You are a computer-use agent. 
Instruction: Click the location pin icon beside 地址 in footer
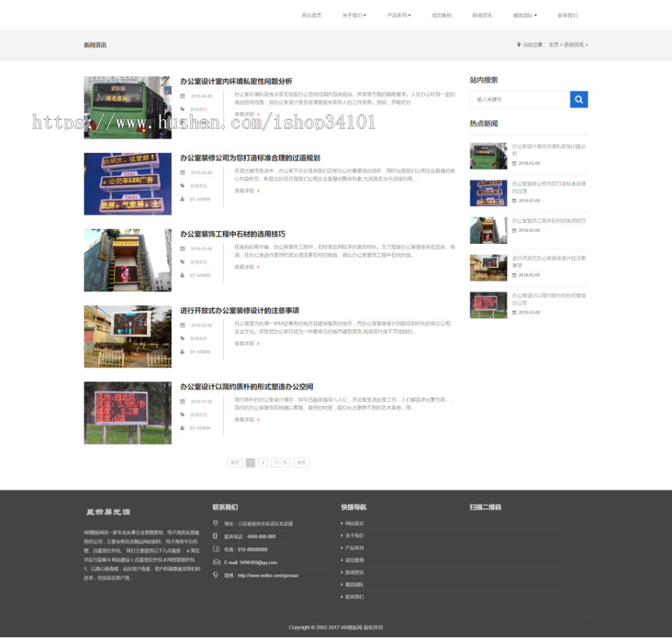215,522
